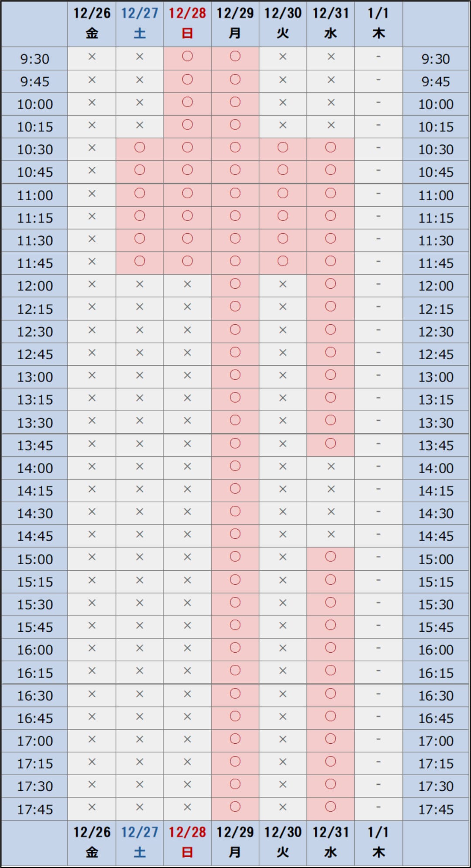Screen dimensions: 471x868
Task: Select the 13:45 open slot on 12/31
Action: 331,443
